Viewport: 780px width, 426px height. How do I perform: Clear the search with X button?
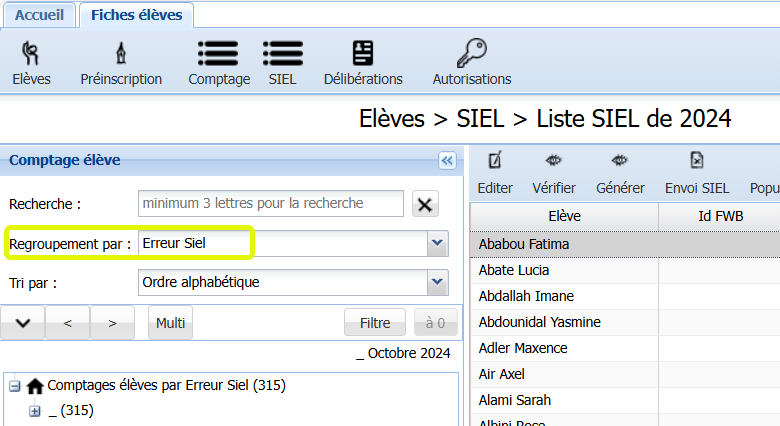coord(426,204)
